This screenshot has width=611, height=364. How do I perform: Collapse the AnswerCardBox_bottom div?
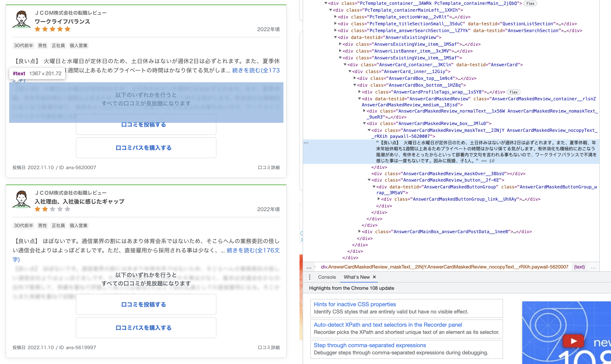pos(355,85)
